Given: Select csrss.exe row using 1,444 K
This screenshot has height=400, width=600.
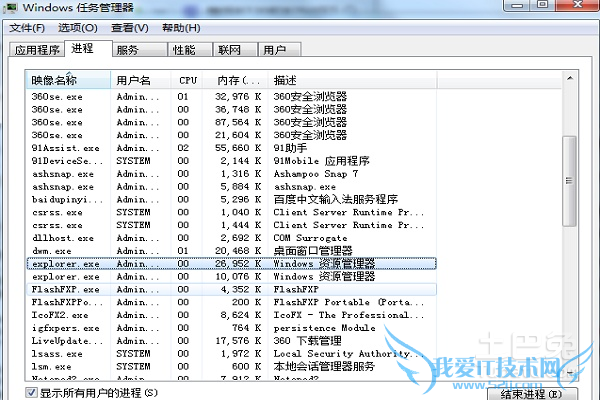Looking at the screenshot, I should pos(232,225).
